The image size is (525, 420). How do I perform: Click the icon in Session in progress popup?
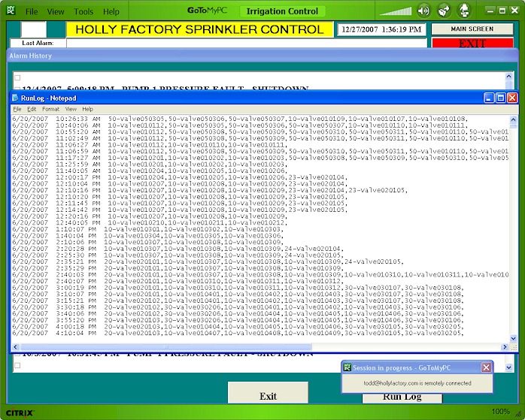pyautogui.click(x=347, y=367)
